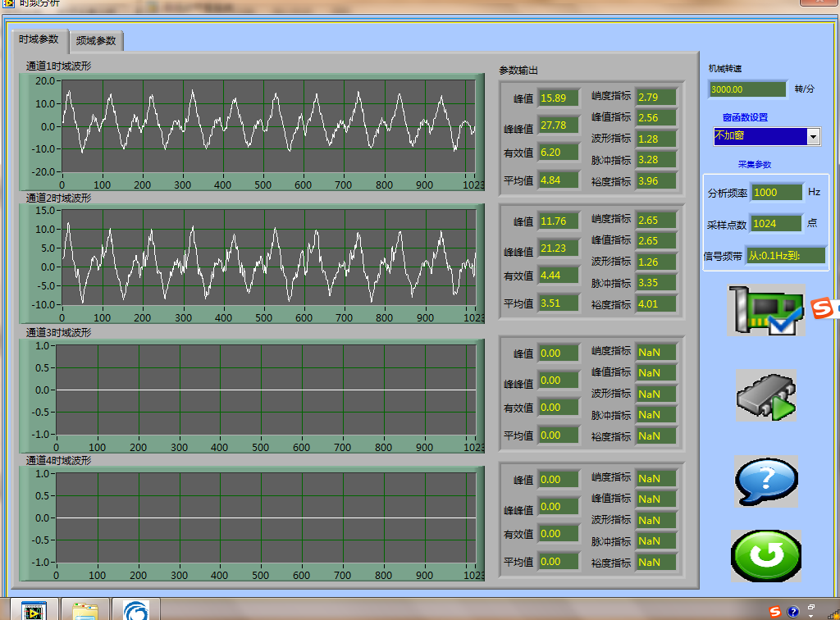Viewport: 840px width, 620px height.
Task: Click the 机械转速 input field showing 3000.00
Action: coord(747,89)
